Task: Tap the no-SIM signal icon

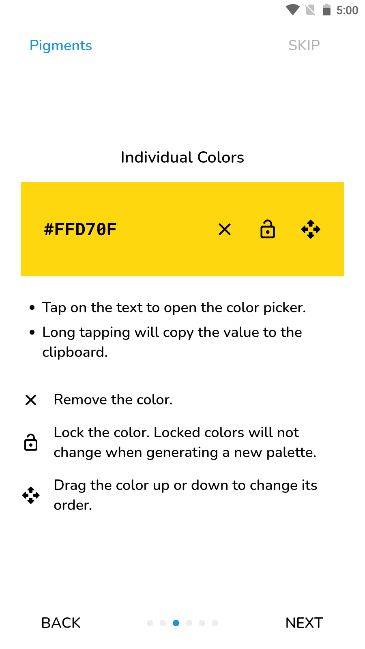Action: [310, 10]
